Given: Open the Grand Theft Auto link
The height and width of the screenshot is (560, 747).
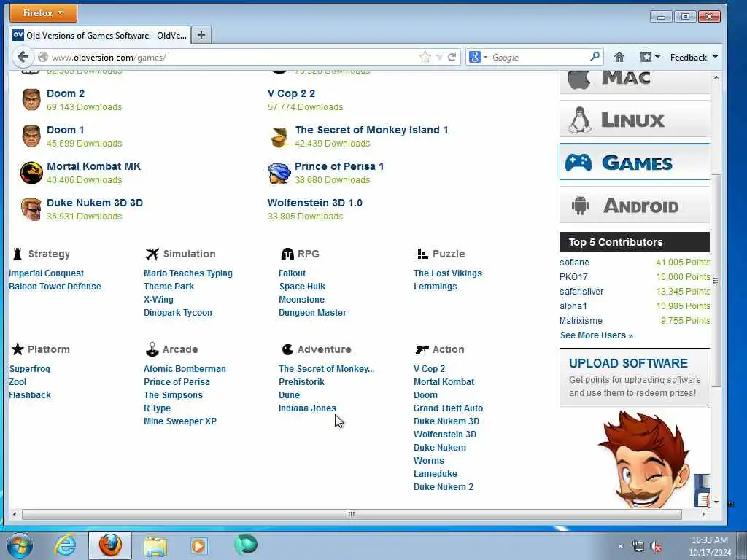Looking at the screenshot, I should pyautogui.click(x=449, y=408).
